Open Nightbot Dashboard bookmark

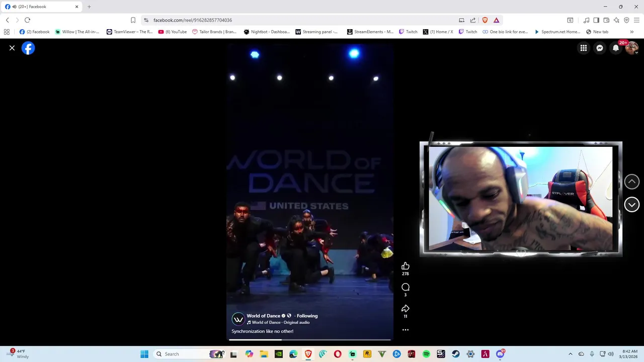pyautogui.click(x=267, y=32)
